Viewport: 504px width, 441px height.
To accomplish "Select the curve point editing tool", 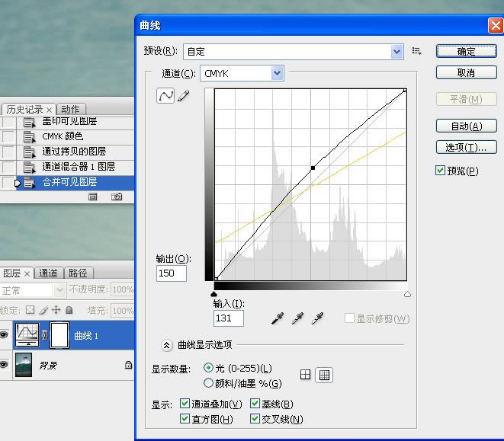I will click(x=165, y=96).
